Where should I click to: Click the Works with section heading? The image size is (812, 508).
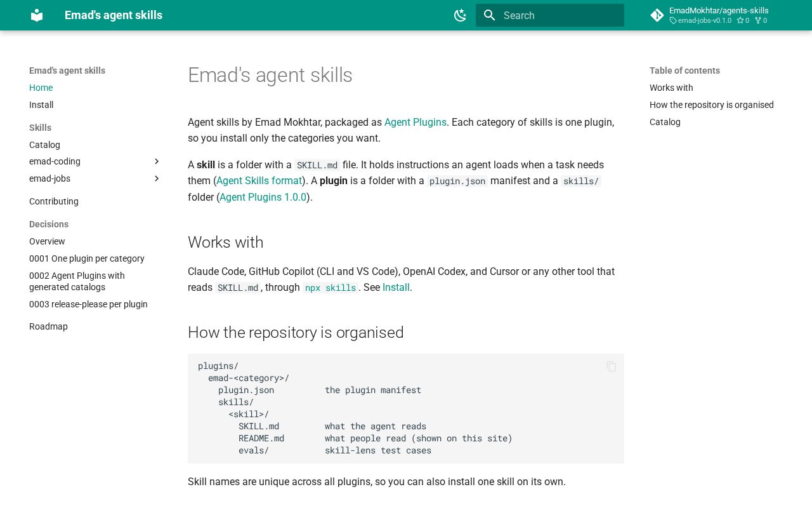tap(226, 243)
